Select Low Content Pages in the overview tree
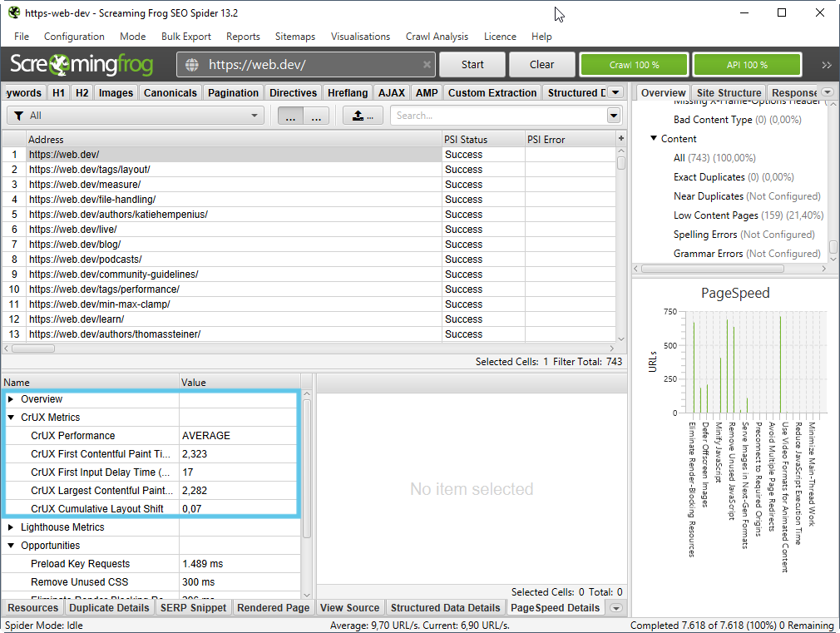The height and width of the screenshot is (633, 840). (x=748, y=215)
